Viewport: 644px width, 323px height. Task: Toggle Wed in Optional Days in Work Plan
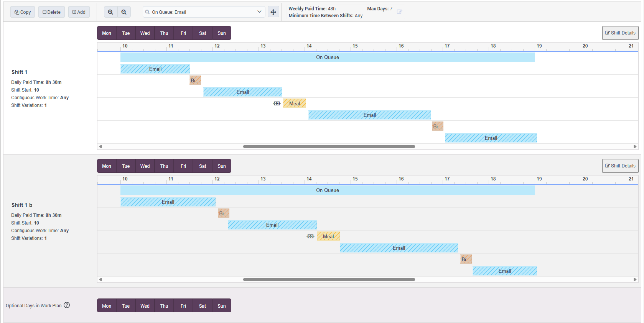coord(145,305)
